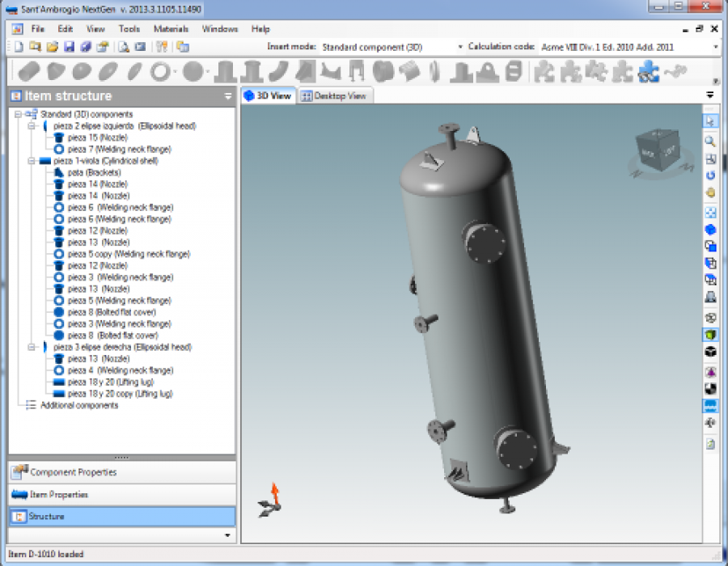
Task: Switch to the Desktop View tab
Action: [x=334, y=95]
